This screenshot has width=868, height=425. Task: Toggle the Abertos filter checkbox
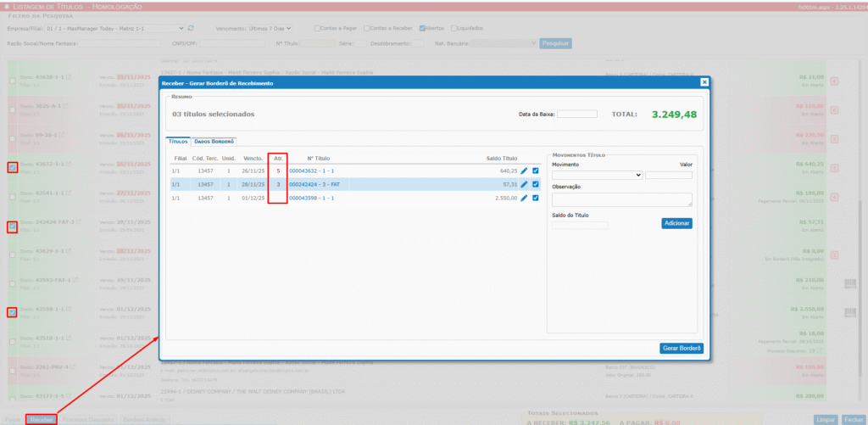point(422,28)
